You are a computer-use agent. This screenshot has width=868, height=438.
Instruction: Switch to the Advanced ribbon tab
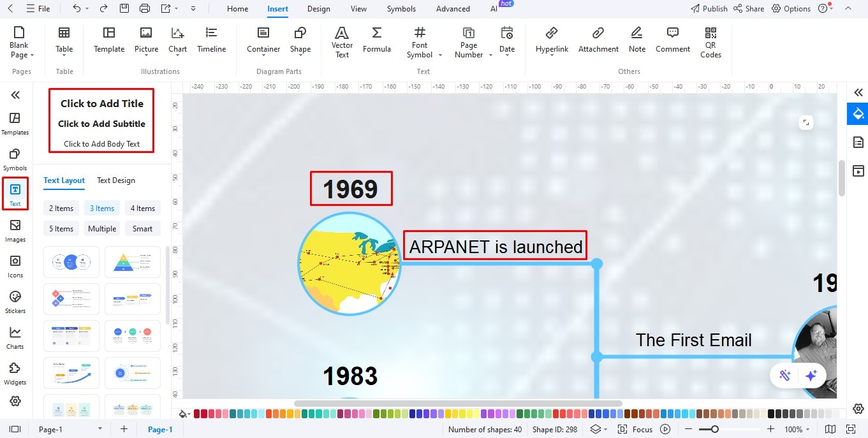tap(453, 9)
